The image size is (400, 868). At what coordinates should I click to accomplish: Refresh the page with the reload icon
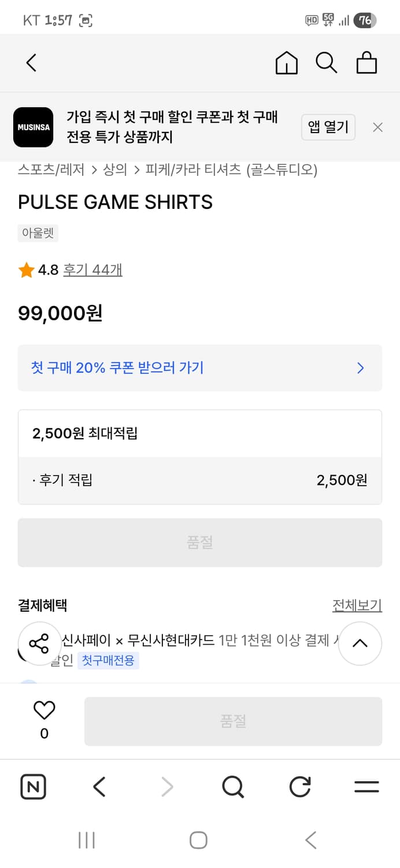[299, 786]
